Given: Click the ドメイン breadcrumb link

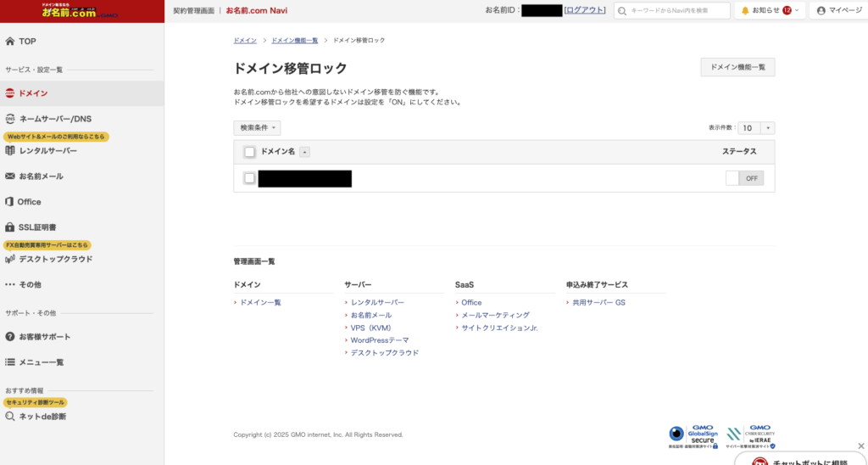Looking at the screenshot, I should 245,41.
